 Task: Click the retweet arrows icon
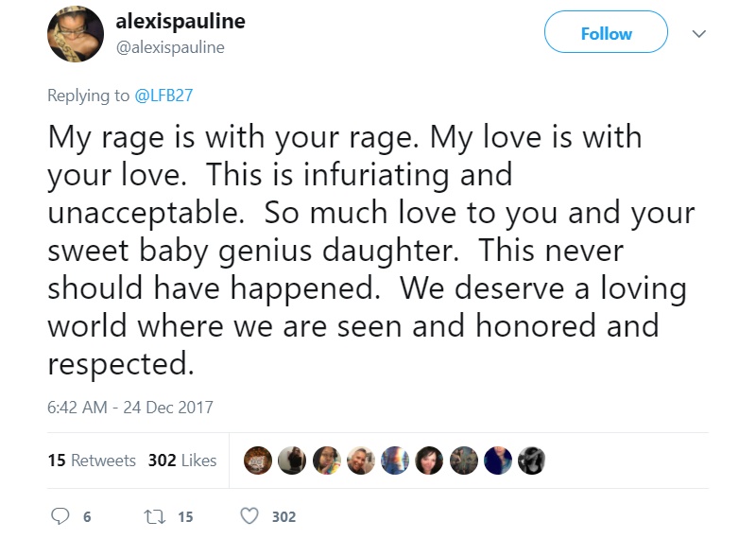(155, 517)
